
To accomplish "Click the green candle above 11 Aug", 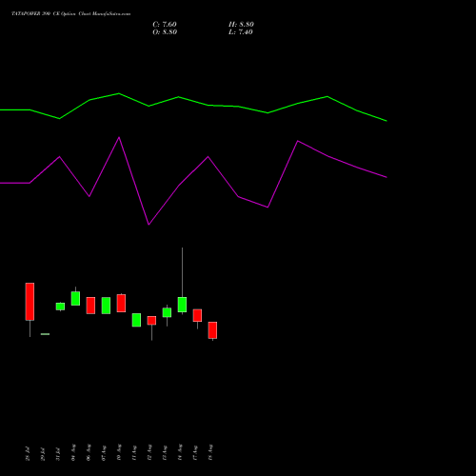I will coord(136,320).
